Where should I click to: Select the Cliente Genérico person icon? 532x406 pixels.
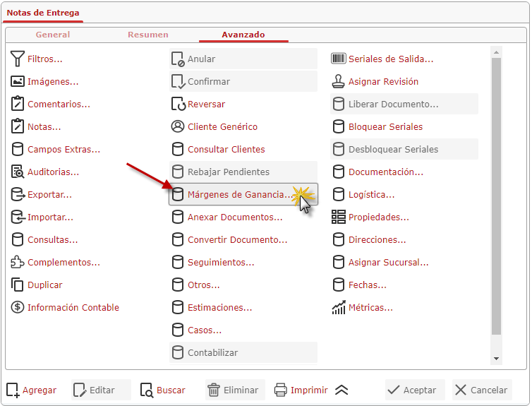(177, 126)
